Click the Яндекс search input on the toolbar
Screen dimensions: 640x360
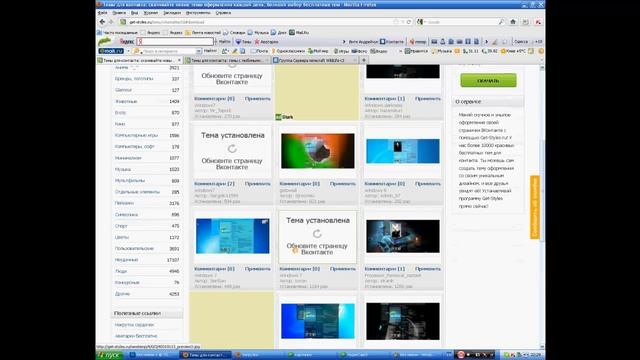coord(175,42)
